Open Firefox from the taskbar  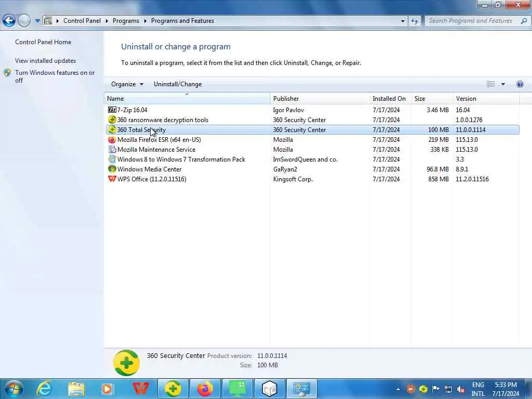(x=205, y=389)
